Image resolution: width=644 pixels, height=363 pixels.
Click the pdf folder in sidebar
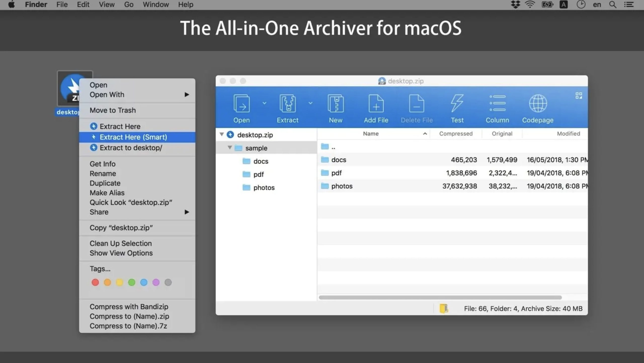[258, 174]
